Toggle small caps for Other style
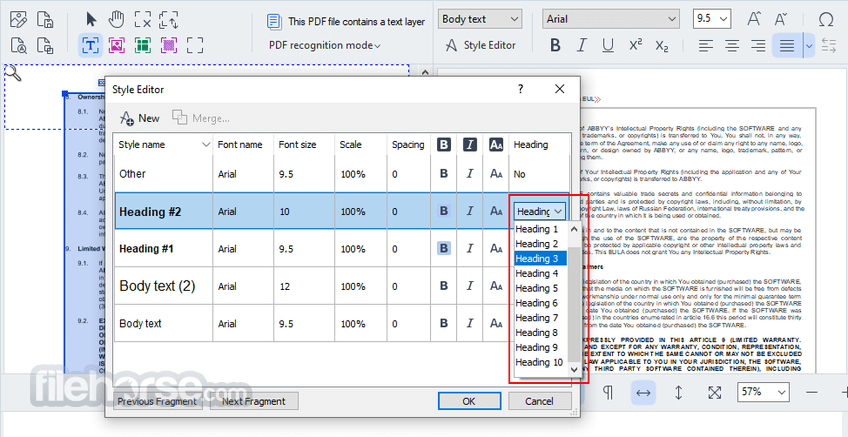Image resolution: width=848 pixels, height=437 pixels. pos(496,174)
